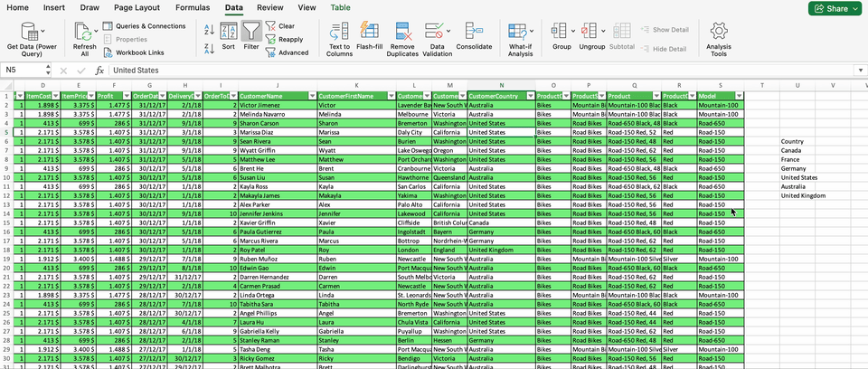Screen dimensions: 868x369
Task: Toggle the Filter funnel button off
Action: pyautogui.click(x=250, y=34)
